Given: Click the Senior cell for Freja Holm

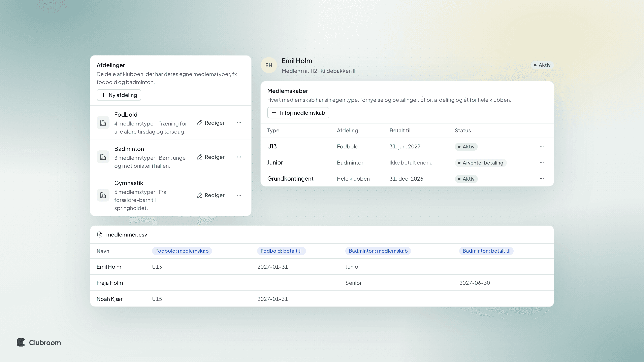Looking at the screenshot, I should pyautogui.click(x=354, y=283).
